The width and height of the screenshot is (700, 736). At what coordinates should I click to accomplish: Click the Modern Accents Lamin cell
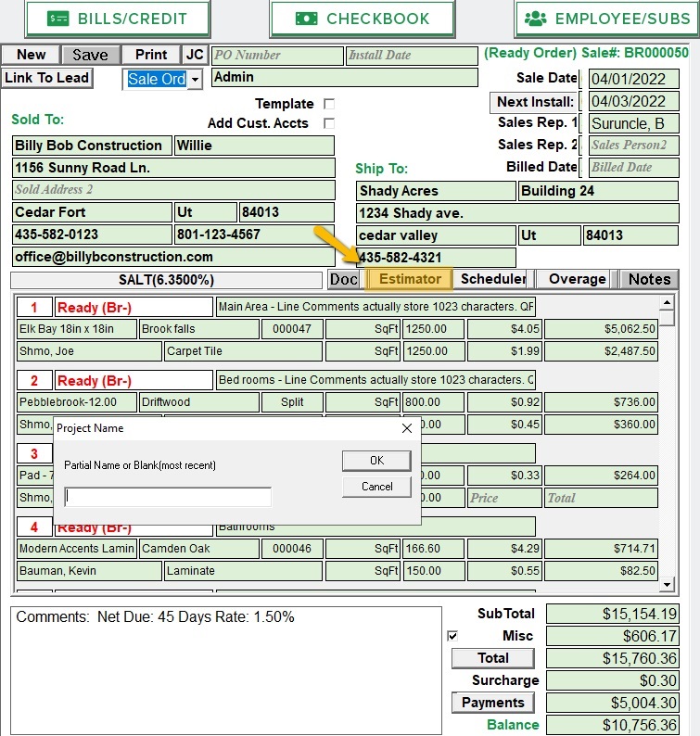point(77,549)
